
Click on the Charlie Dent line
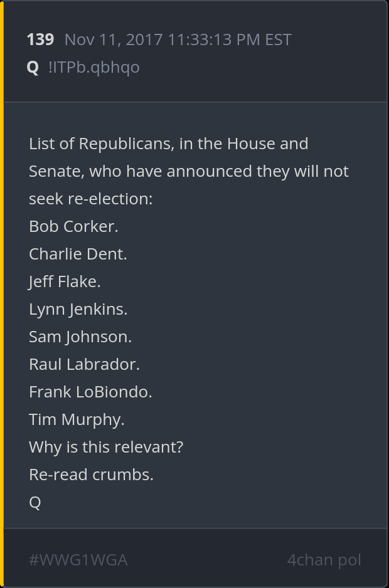78,254
